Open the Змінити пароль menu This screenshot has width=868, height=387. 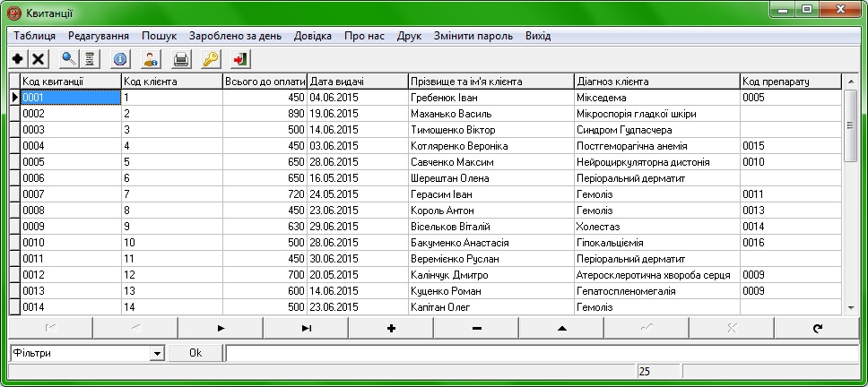473,36
